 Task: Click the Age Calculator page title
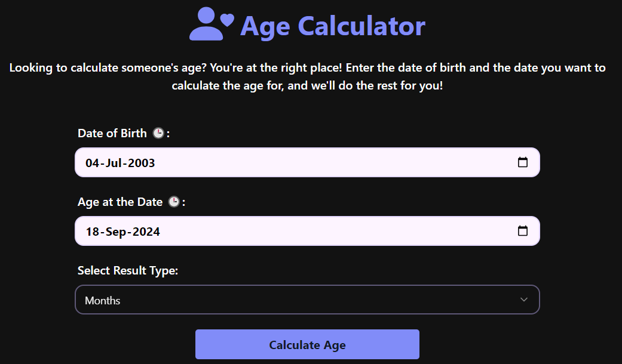click(332, 25)
